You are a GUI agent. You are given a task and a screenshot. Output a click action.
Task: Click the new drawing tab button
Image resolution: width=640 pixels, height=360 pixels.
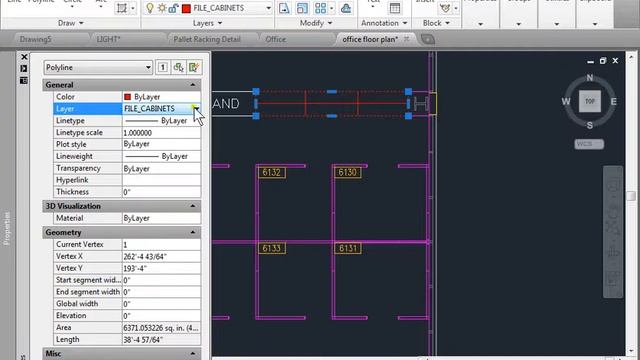point(427,39)
